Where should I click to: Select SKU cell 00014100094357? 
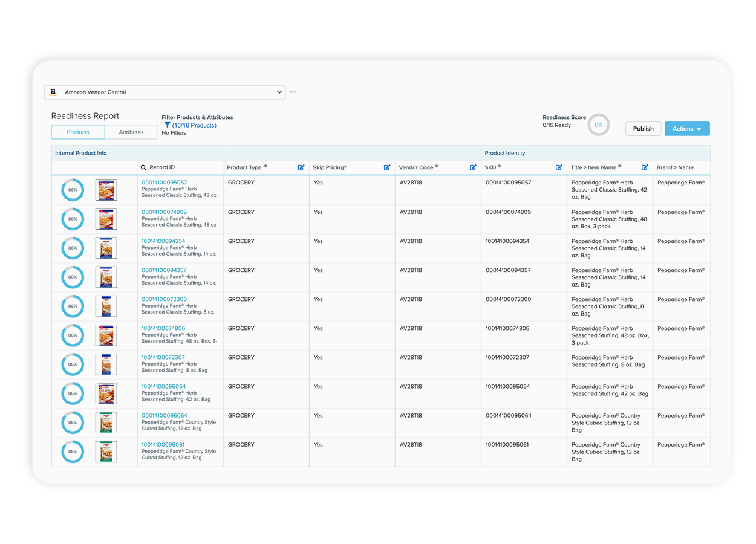pos(524,277)
